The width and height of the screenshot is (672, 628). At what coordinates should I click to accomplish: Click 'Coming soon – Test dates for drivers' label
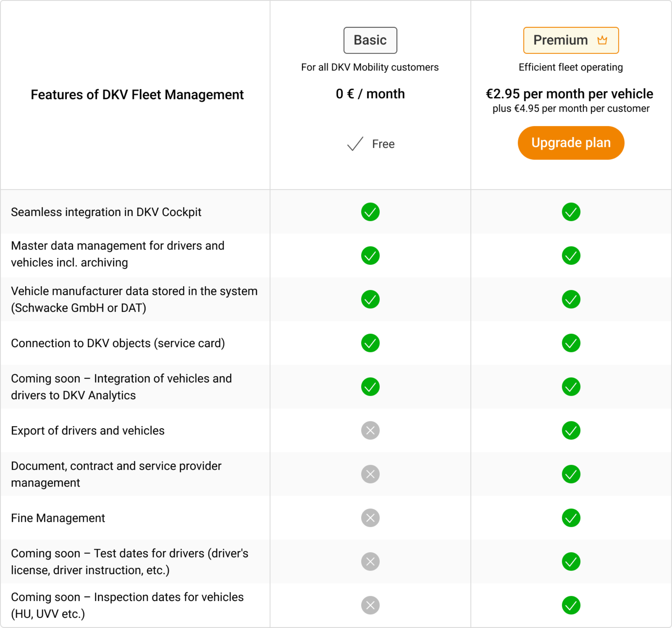click(x=129, y=562)
